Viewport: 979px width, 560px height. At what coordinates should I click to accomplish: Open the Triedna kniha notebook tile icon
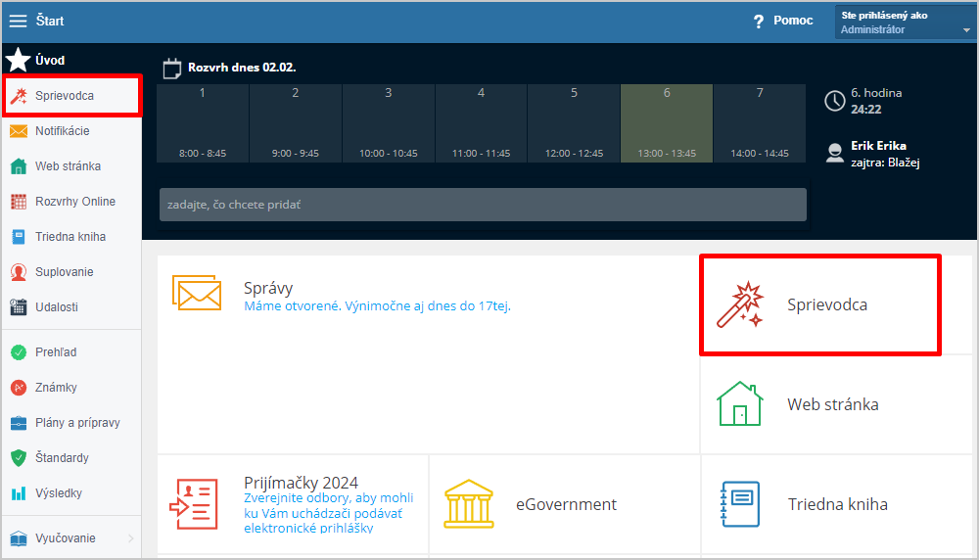point(740,504)
